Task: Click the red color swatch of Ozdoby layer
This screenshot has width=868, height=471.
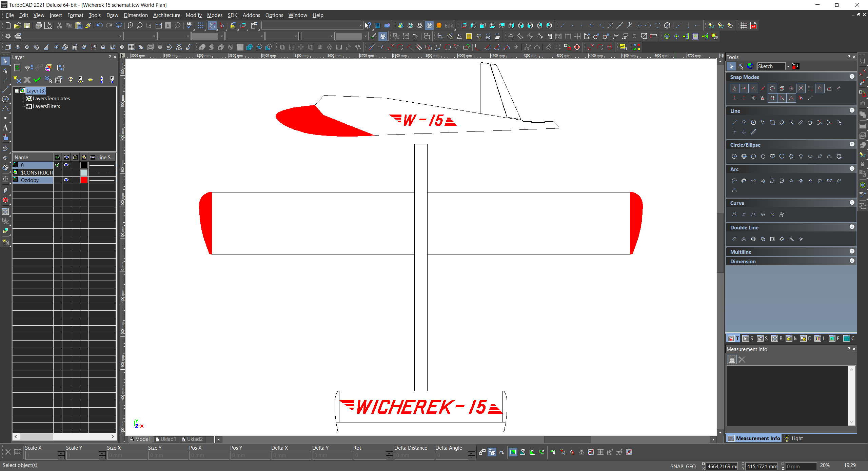Action: tap(84, 180)
